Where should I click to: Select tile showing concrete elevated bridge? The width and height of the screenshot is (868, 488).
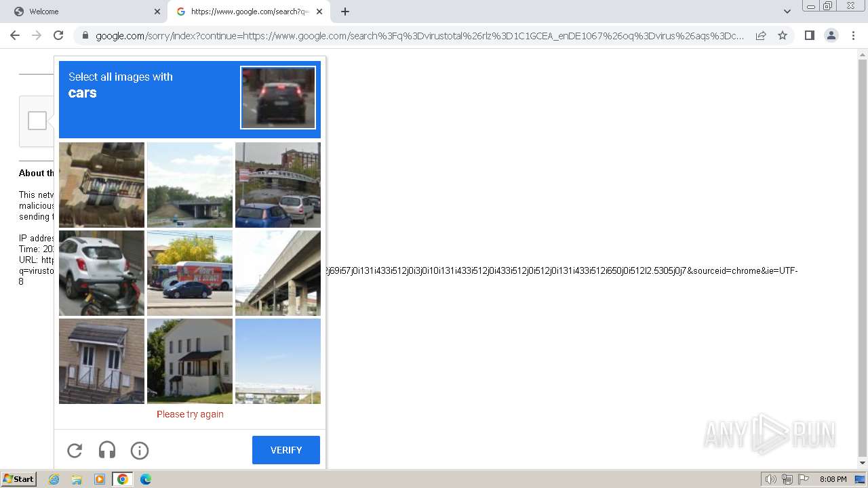pyautogui.click(x=278, y=273)
